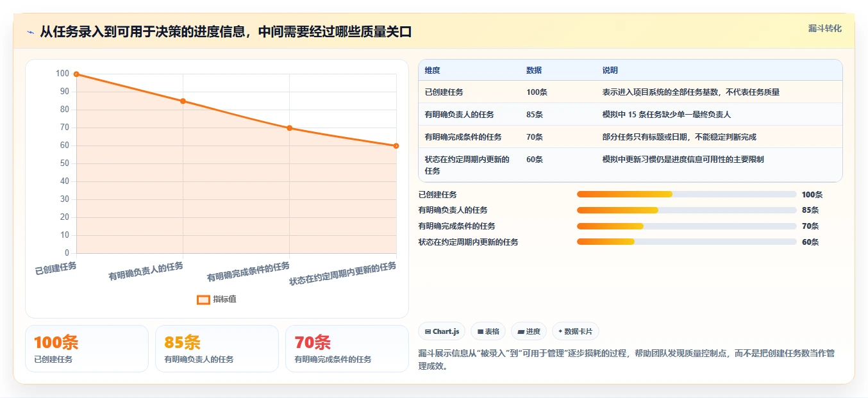Viewport: 868px width, 398px height.
Task: Click the 60条 value beside the progress bar
Action: tap(810, 242)
